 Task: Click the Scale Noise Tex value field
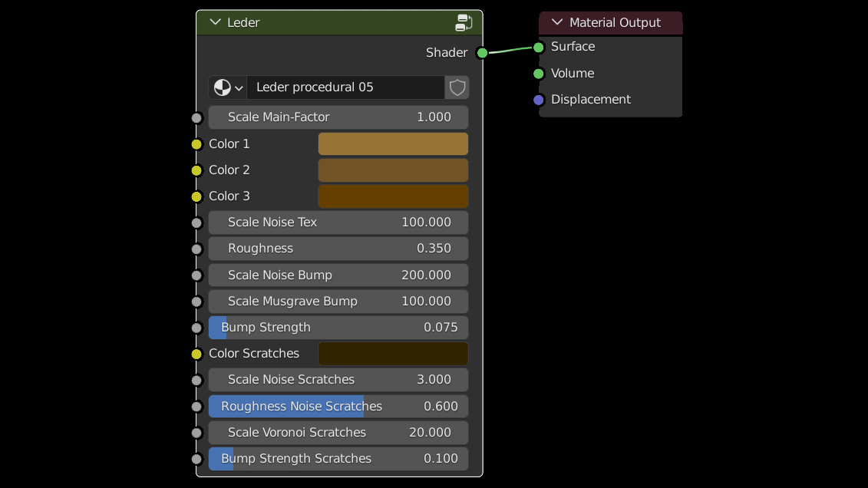(x=338, y=223)
